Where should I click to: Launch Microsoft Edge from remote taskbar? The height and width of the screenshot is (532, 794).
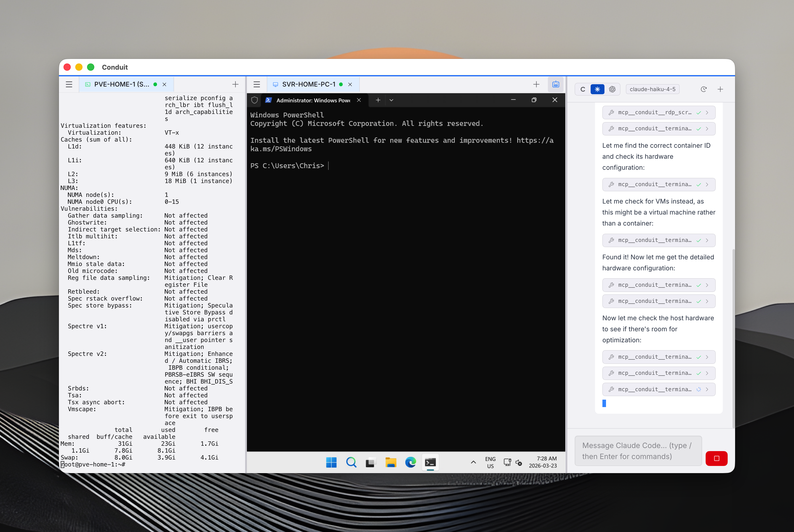(x=410, y=462)
